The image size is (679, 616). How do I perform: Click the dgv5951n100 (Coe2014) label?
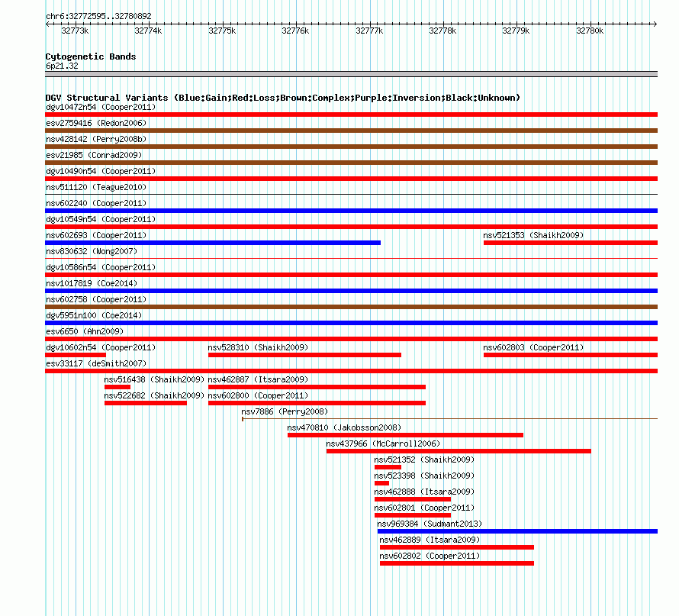click(94, 315)
